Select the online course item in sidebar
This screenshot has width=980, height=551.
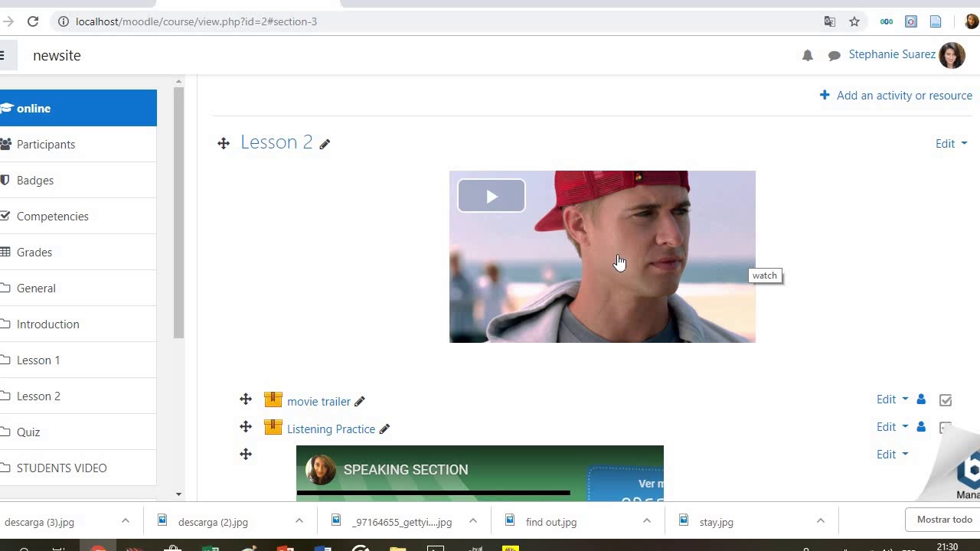click(x=78, y=108)
